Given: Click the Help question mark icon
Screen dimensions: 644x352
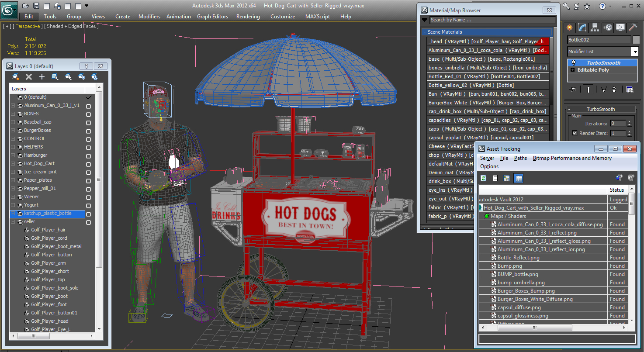Looking at the screenshot, I should click(603, 6).
